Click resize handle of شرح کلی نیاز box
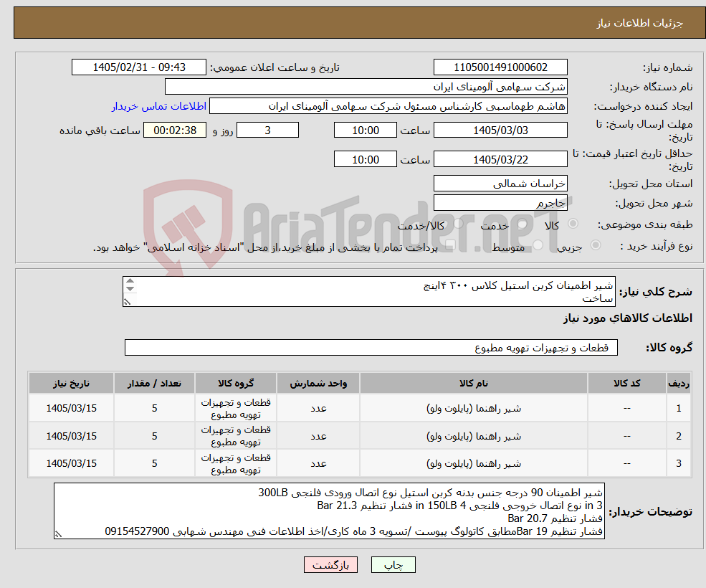This screenshot has width=706, height=588. [x=127, y=303]
